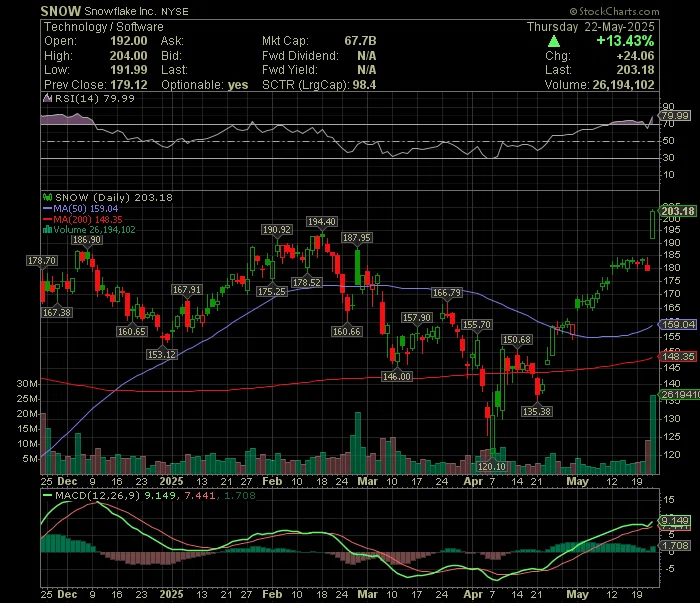Select the 155.70 high label
The image size is (700, 603).
(x=476, y=324)
